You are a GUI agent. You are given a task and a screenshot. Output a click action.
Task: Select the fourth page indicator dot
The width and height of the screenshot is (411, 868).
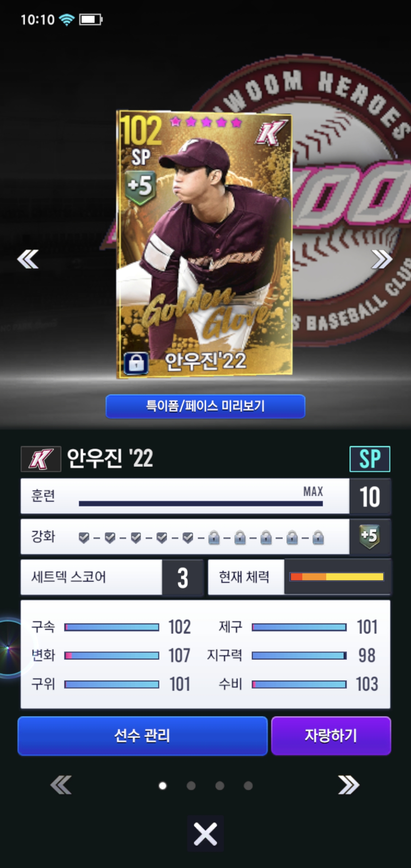click(248, 785)
